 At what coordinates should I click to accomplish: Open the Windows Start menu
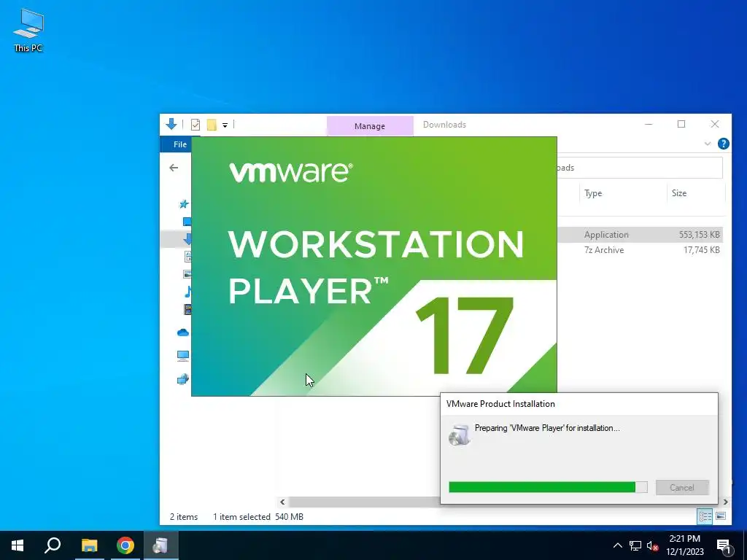(x=18, y=545)
